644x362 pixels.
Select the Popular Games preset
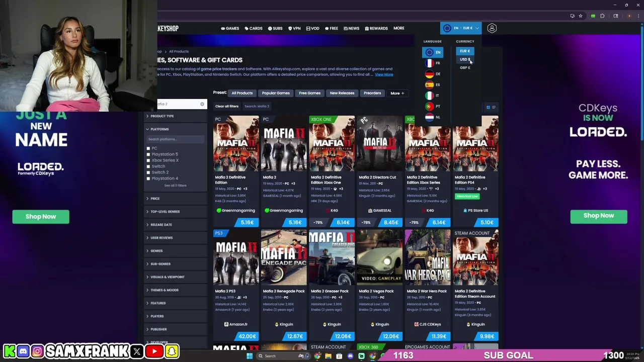(x=276, y=93)
